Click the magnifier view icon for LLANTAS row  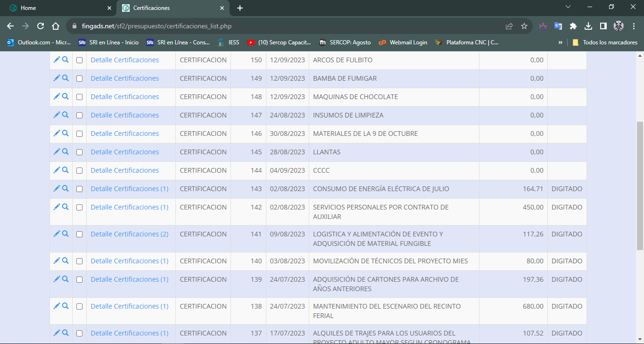click(x=66, y=151)
